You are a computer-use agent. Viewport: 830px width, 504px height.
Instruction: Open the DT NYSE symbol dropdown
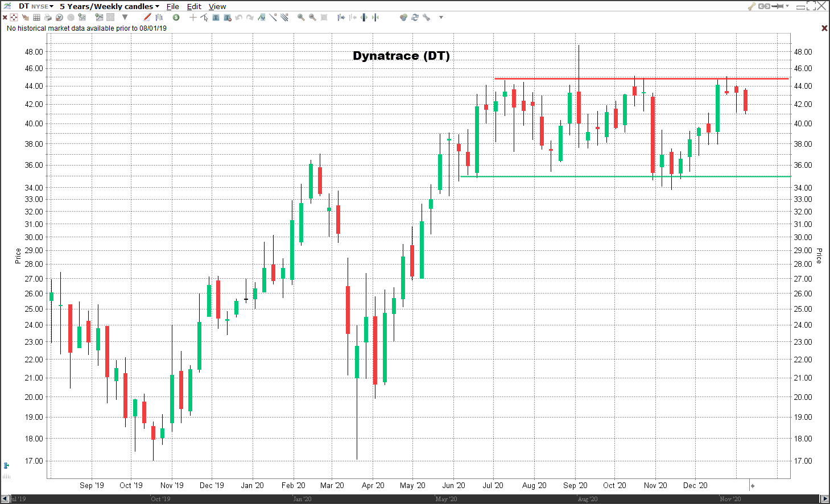[x=36, y=6]
